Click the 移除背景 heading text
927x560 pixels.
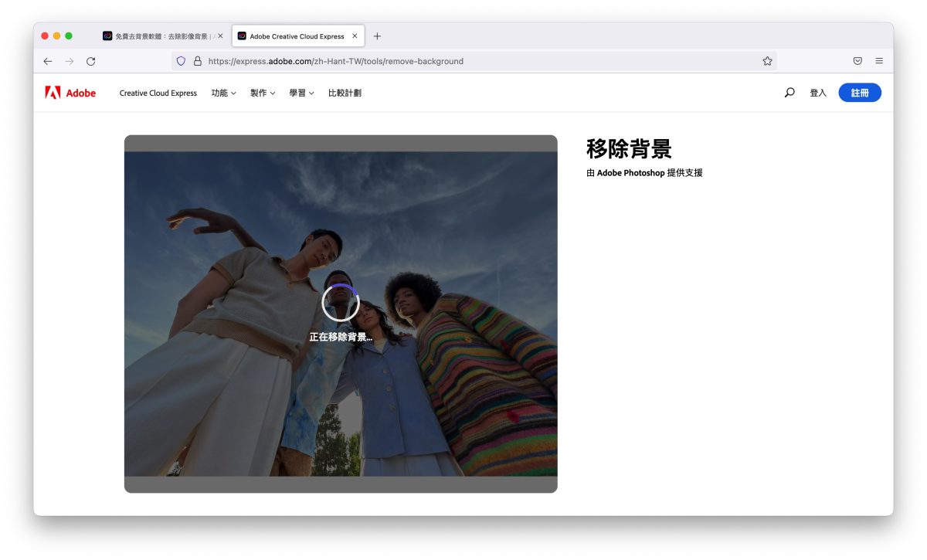point(629,148)
